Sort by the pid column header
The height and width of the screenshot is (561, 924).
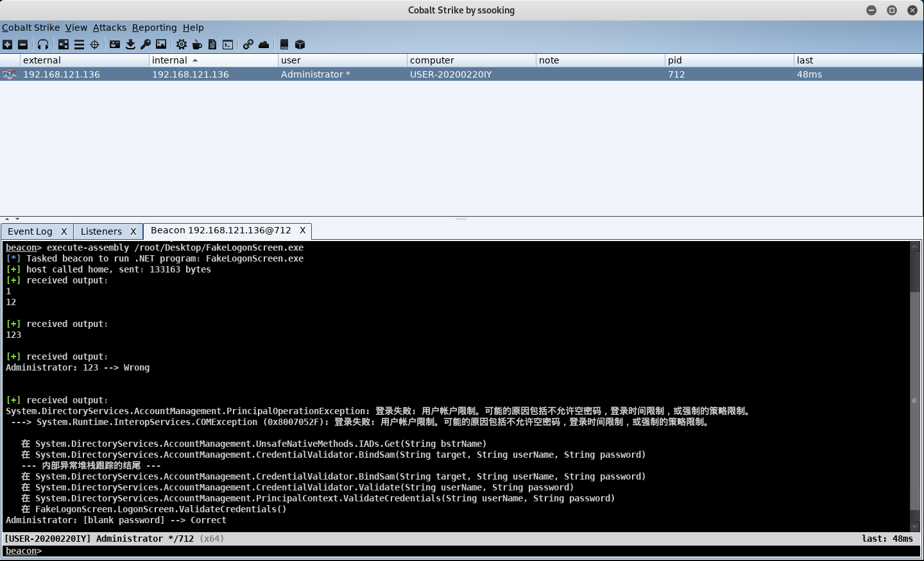click(729, 60)
